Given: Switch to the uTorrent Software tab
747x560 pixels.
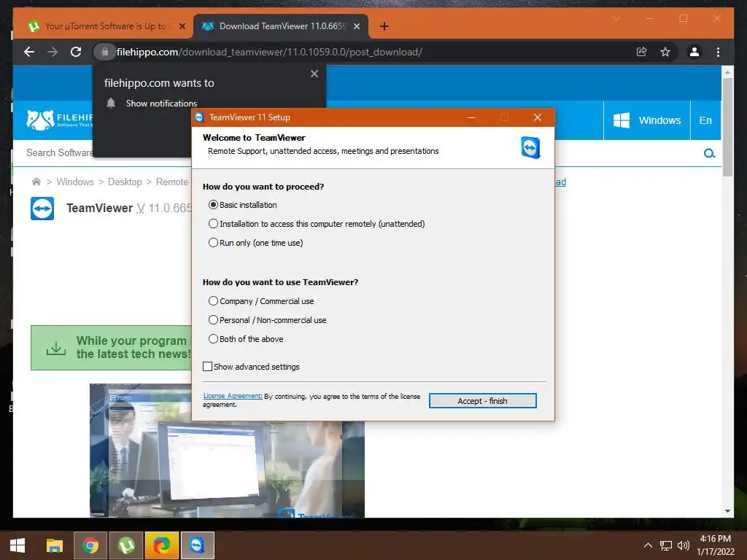Looking at the screenshot, I should click(97, 26).
